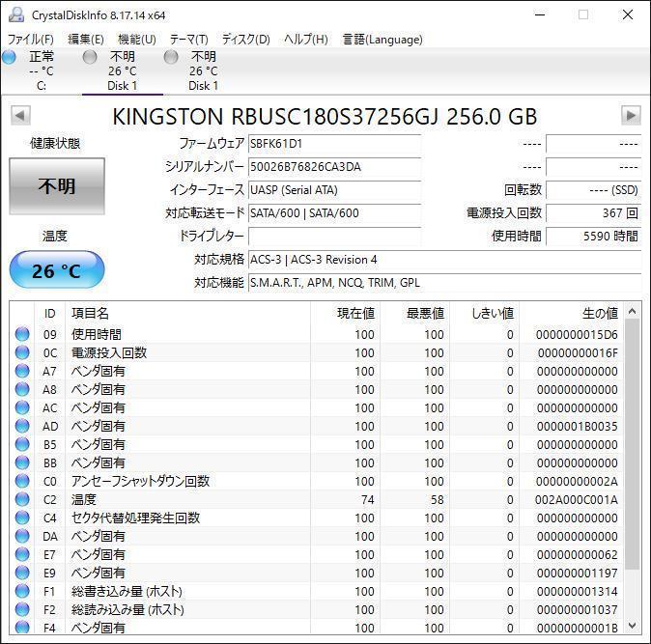Select the セクタ代替処理発生回数 row
The width and height of the screenshot is (651, 644).
pyautogui.click(x=317, y=518)
